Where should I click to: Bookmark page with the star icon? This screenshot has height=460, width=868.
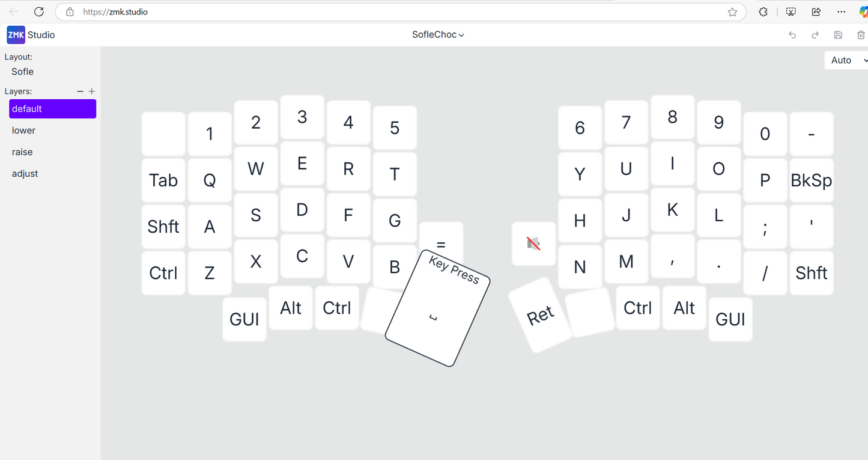click(x=732, y=12)
